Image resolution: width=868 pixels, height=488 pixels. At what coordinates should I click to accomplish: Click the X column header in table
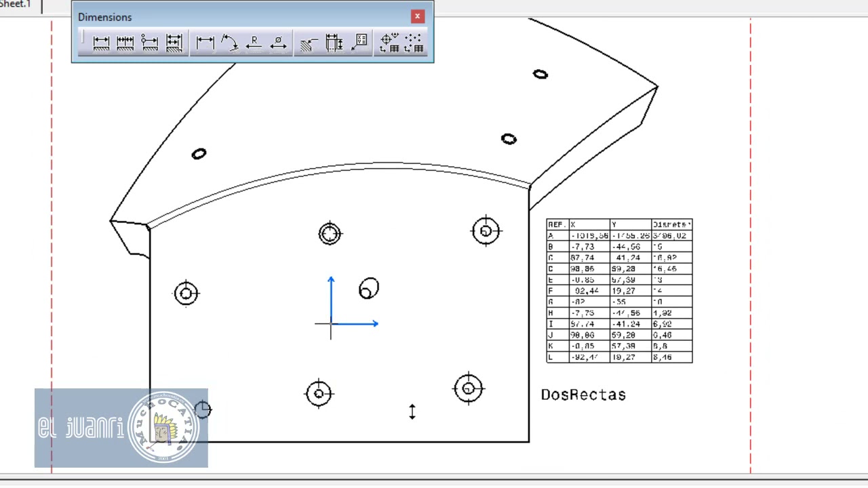[589, 224]
